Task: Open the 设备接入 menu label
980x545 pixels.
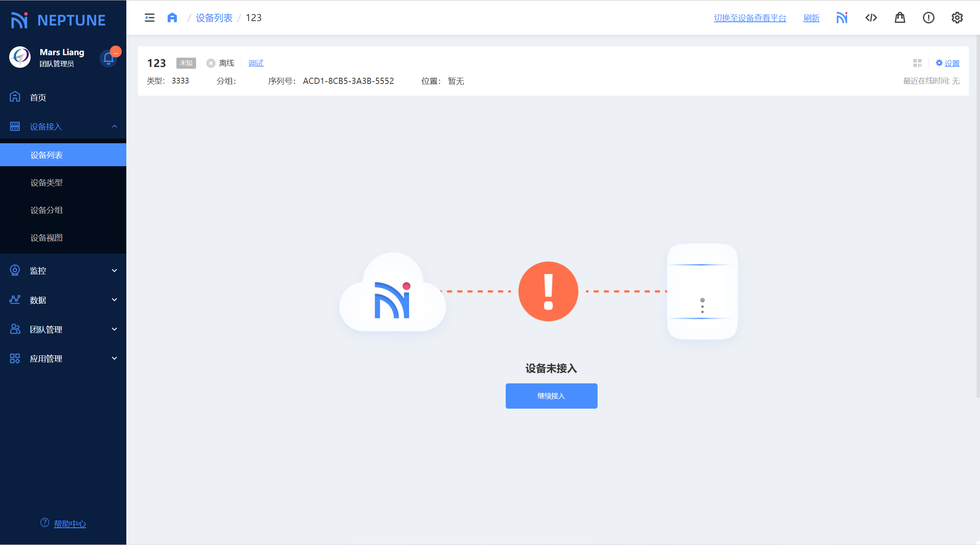Action: [46, 127]
